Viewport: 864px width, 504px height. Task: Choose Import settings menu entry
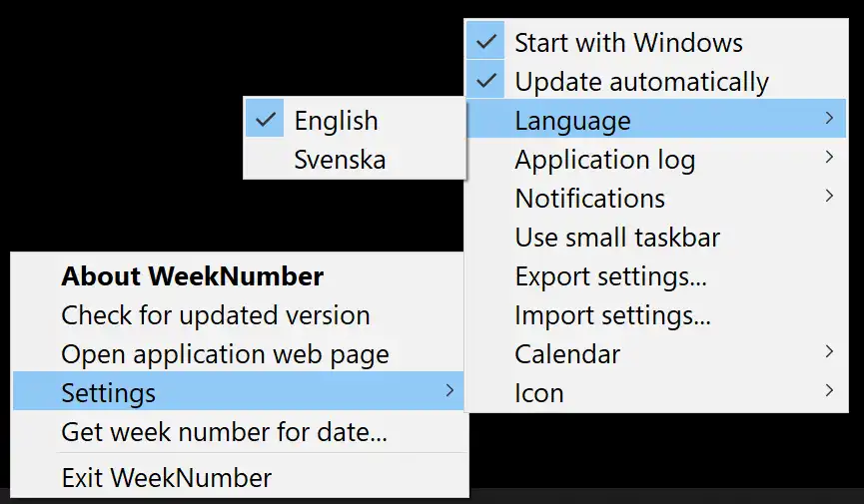point(612,315)
